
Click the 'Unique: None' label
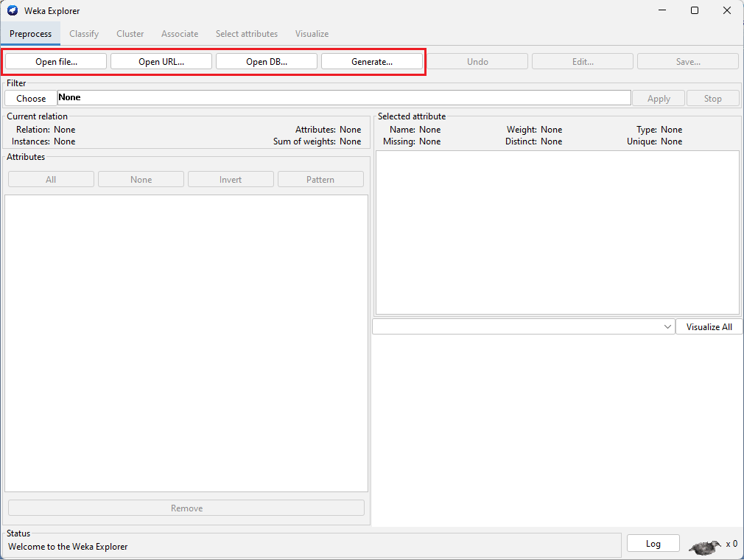(655, 141)
